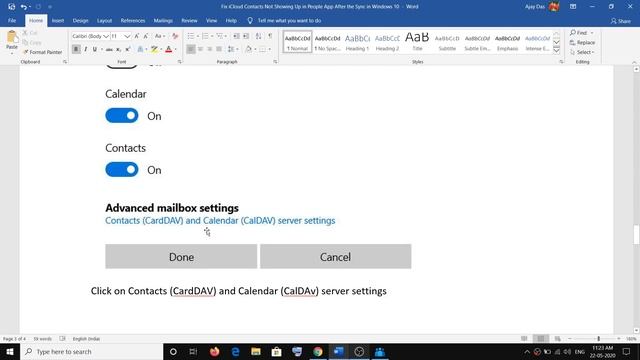Image resolution: width=640 pixels, height=360 pixels.
Task: Switch to Web Layout view in status bar
Action: (x=557, y=339)
